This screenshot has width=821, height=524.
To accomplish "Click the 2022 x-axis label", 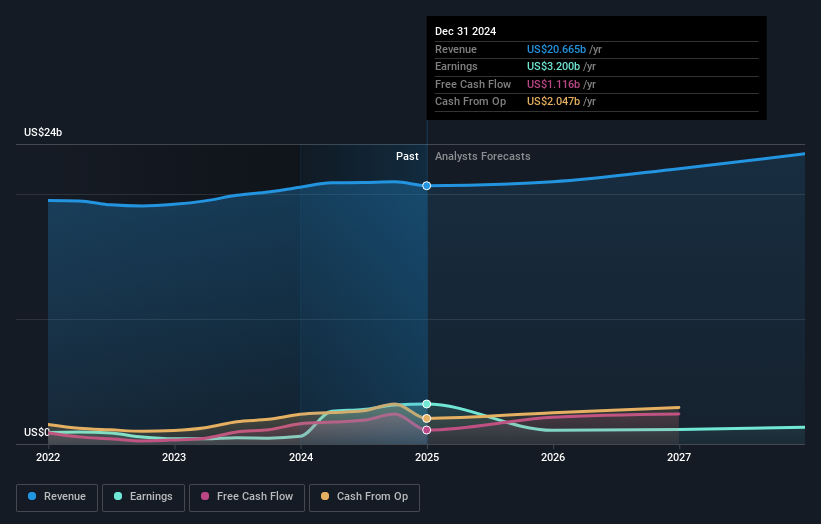I will 48,457.
